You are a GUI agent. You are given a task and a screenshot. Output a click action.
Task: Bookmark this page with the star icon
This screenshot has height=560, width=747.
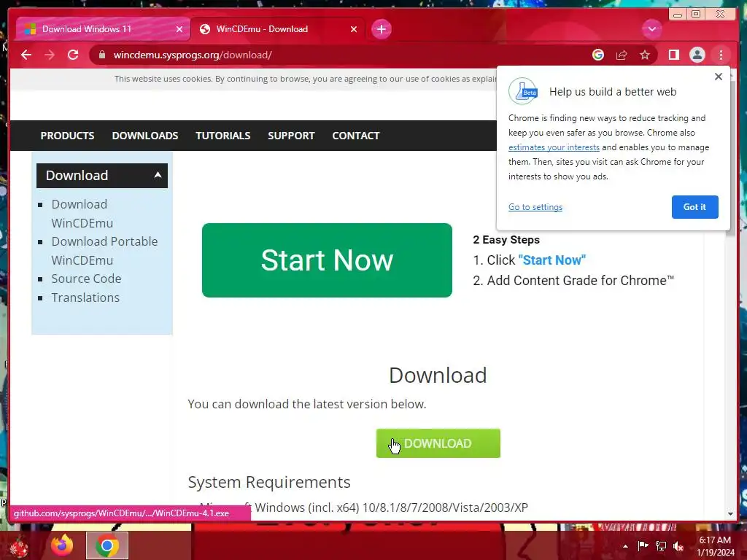(x=645, y=55)
